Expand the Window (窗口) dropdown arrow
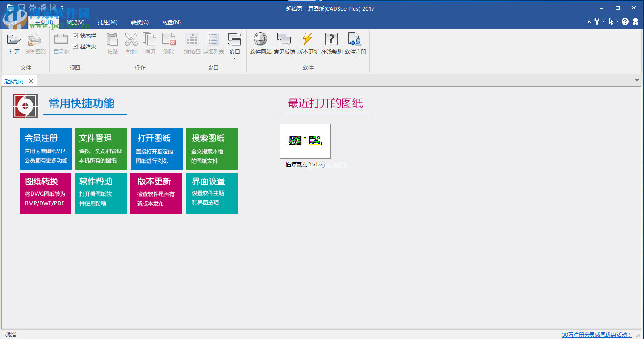 click(235, 58)
